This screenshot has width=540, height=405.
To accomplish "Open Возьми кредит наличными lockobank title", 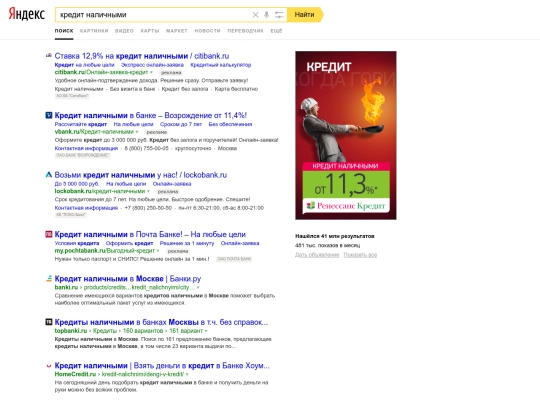I will click(x=141, y=175).
